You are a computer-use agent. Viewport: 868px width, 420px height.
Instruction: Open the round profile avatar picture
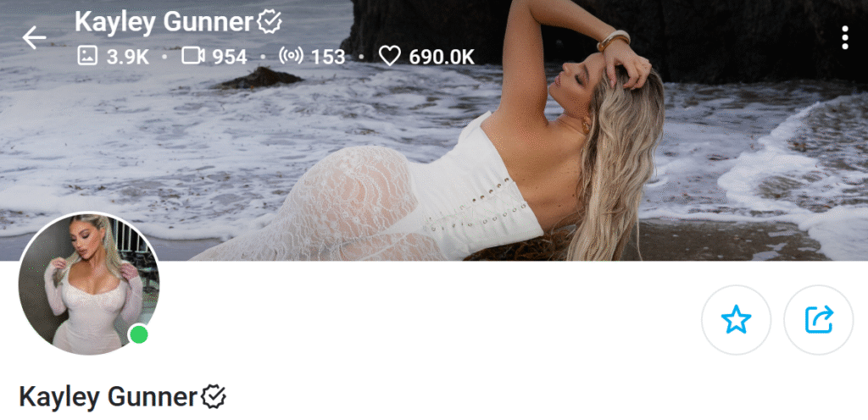(88, 284)
